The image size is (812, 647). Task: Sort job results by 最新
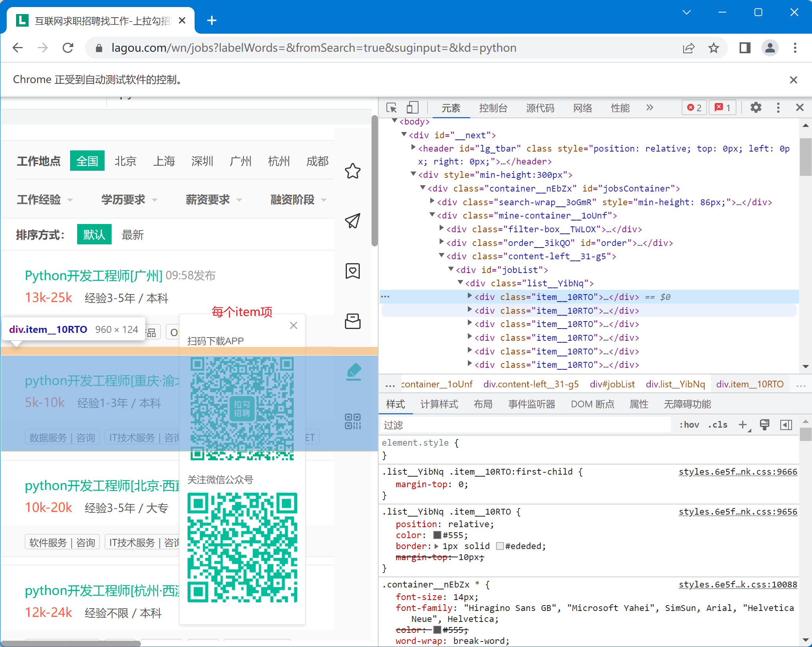click(132, 235)
